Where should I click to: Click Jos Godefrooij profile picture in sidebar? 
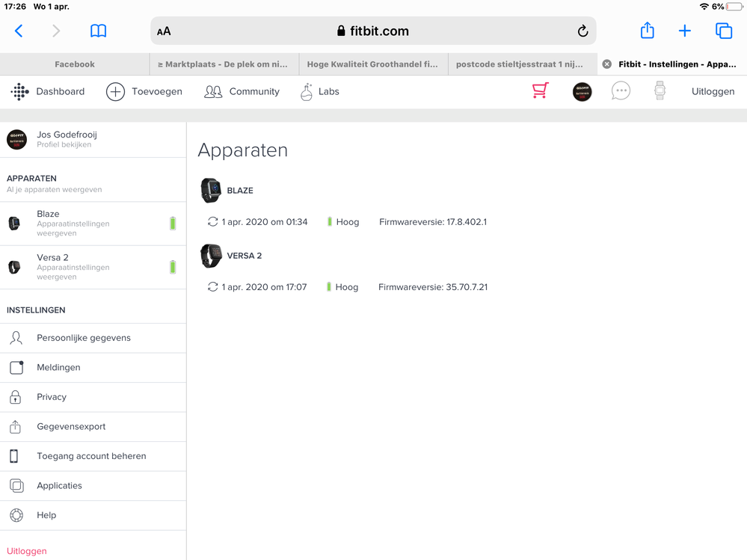16,140
